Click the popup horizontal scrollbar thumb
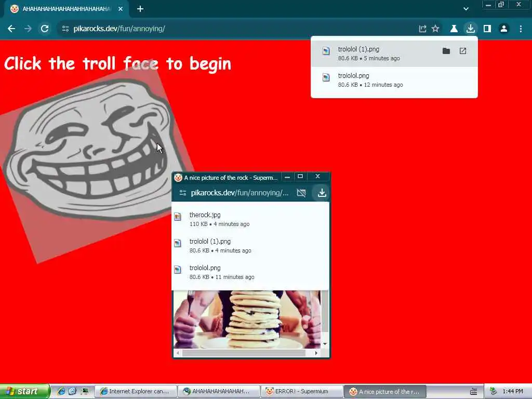Image resolution: width=532 pixels, height=399 pixels. coord(244,353)
